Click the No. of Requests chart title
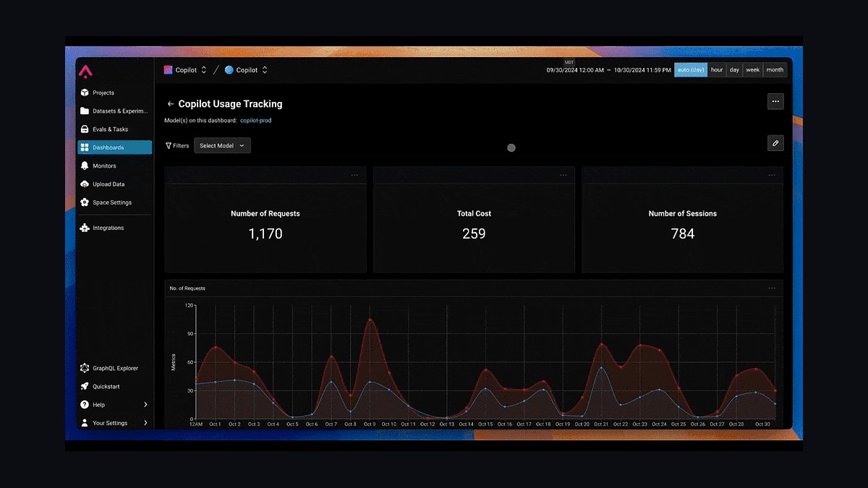Screen dimensions: 868x488 (x=187, y=288)
